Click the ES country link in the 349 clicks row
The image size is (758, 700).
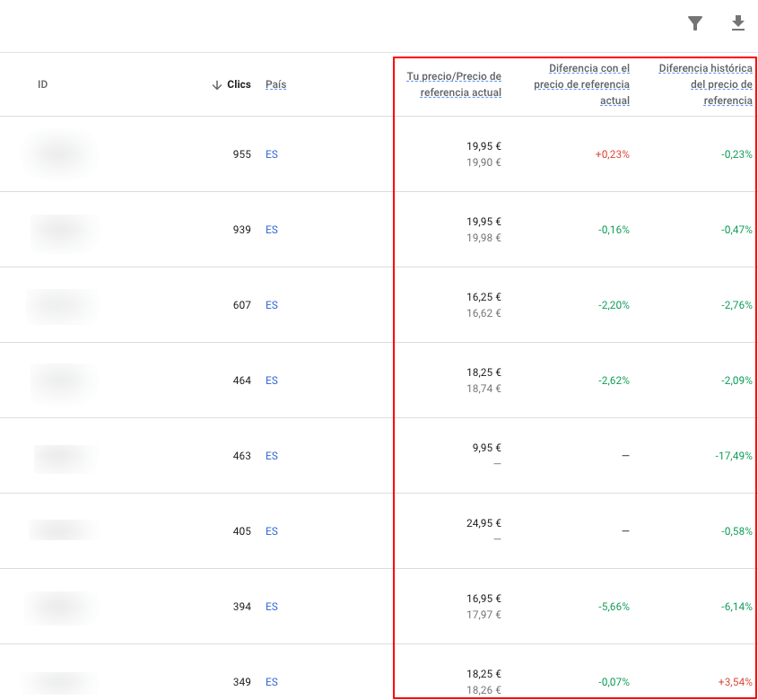tap(272, 683)
